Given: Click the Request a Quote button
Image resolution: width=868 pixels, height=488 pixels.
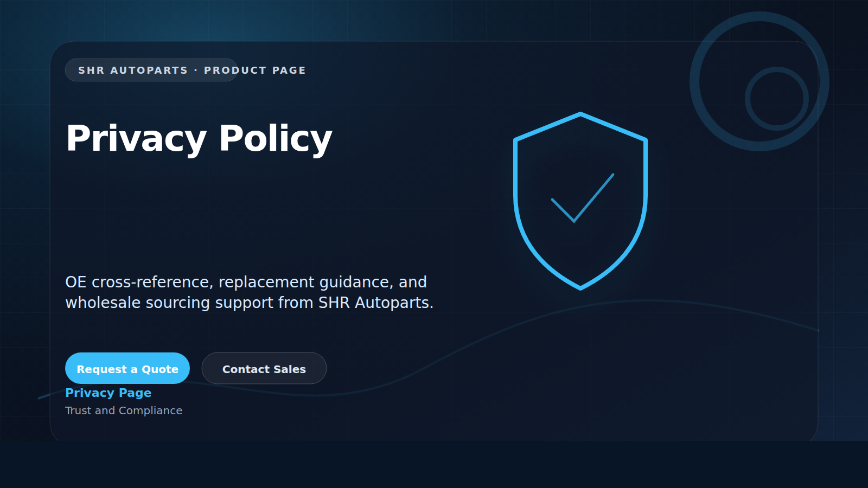Looking at the screenshot, I should [127, 368].
